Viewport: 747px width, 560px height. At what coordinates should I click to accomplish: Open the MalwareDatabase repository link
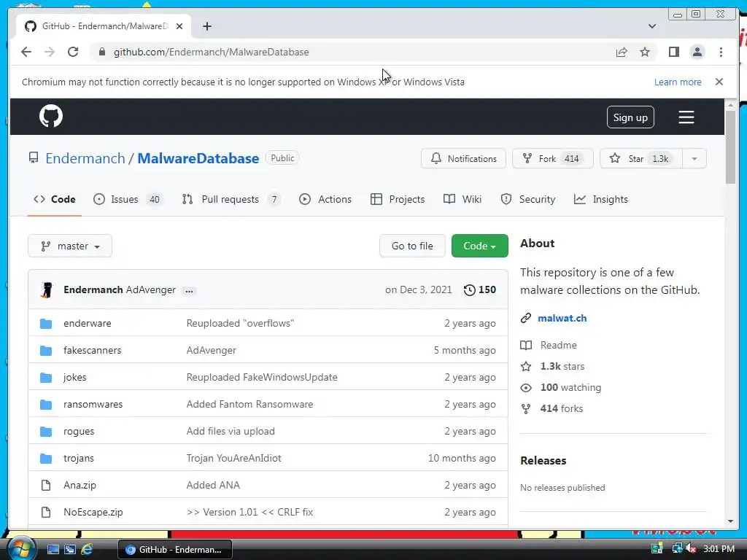click(x=198, y=158)
